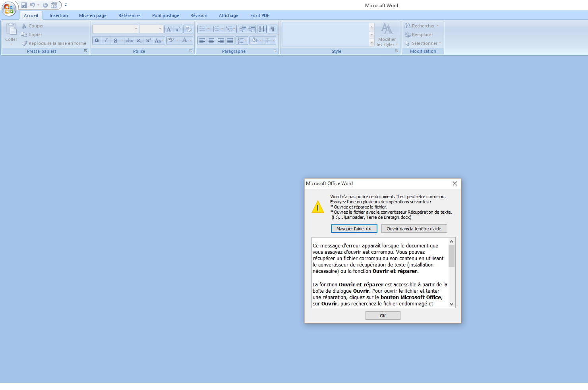Click the help text scrollbar down arrow
The image size is (588, 390).
[451, 304]
